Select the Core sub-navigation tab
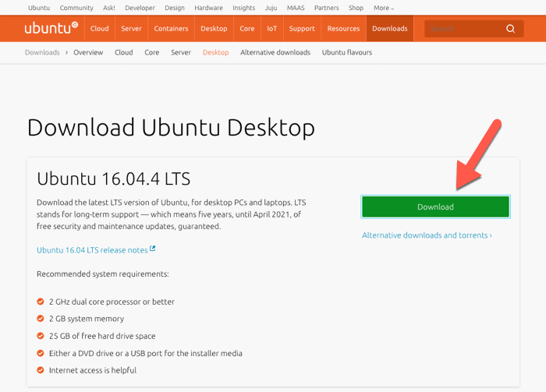This screenshot has height=392, width=546. click(152, 52)
